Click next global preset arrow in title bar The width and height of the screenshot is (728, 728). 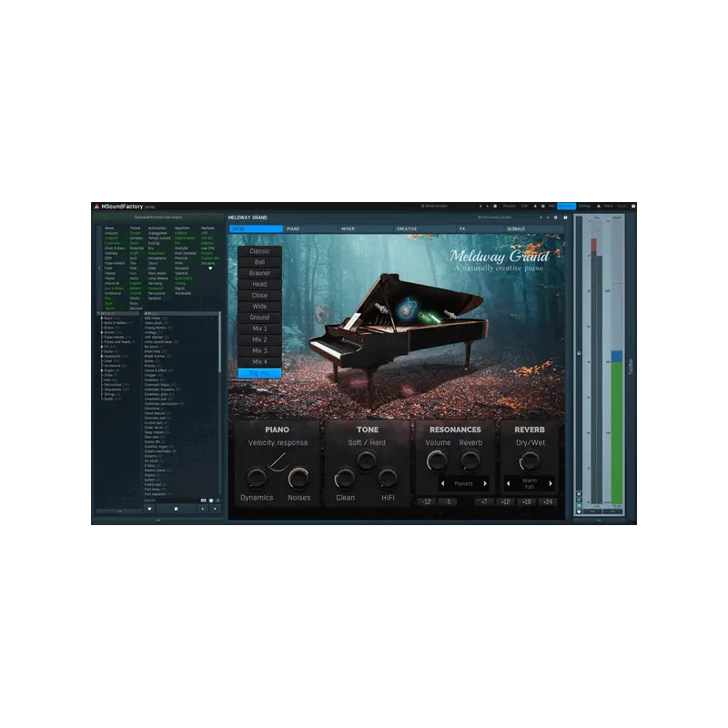488,207
